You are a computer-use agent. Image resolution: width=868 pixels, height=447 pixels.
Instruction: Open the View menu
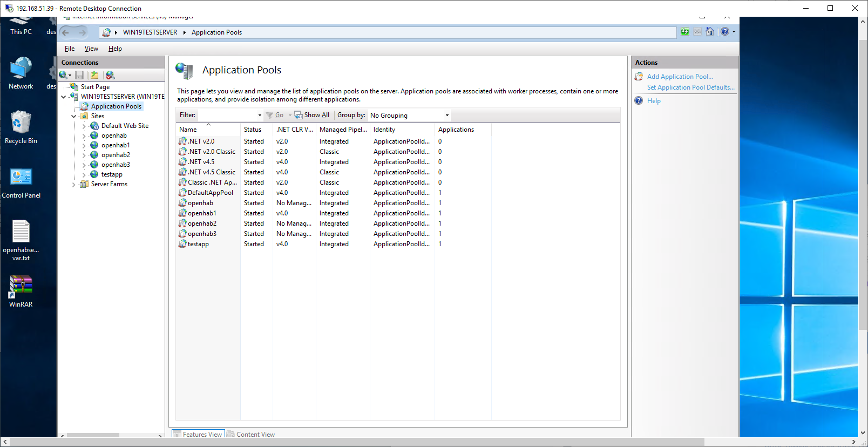[91, 49]
